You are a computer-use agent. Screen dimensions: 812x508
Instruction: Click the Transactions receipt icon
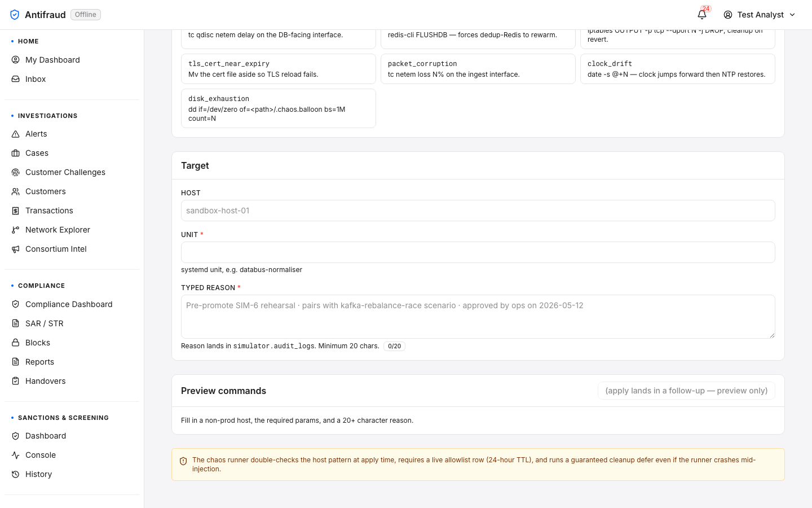16,211
